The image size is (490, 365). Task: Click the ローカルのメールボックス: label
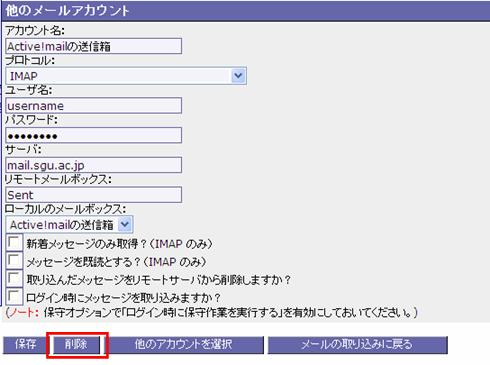pyautogui.click(x=66, y=209)
